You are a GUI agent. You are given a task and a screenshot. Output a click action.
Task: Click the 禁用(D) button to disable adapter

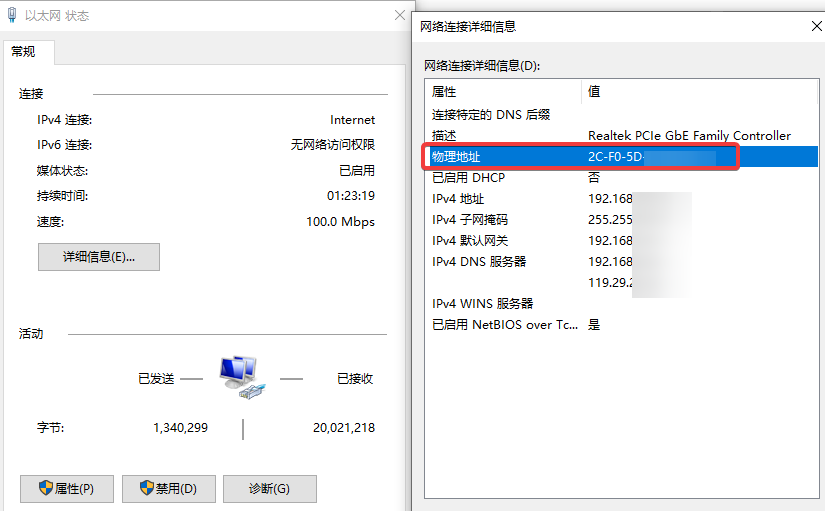click(x=169, y=489)
